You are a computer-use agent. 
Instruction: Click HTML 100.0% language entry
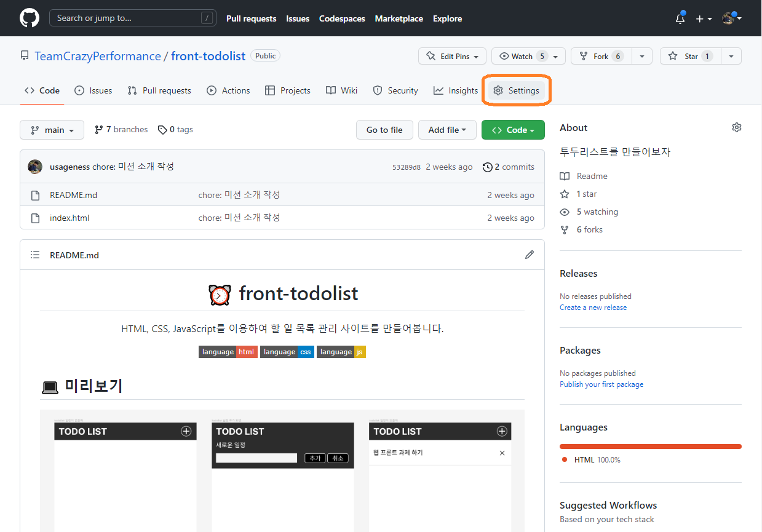tap(591, 459)
